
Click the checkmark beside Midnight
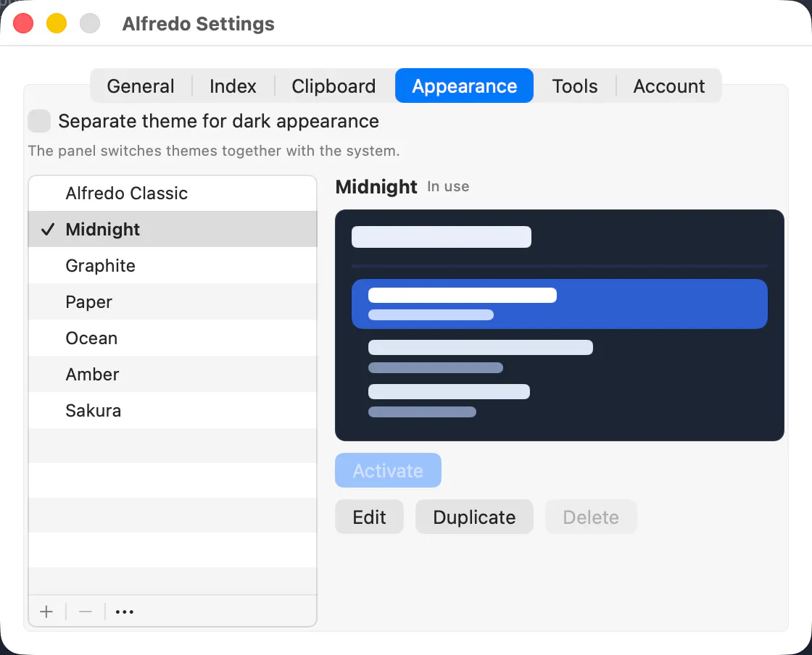(x=48, y=229)
